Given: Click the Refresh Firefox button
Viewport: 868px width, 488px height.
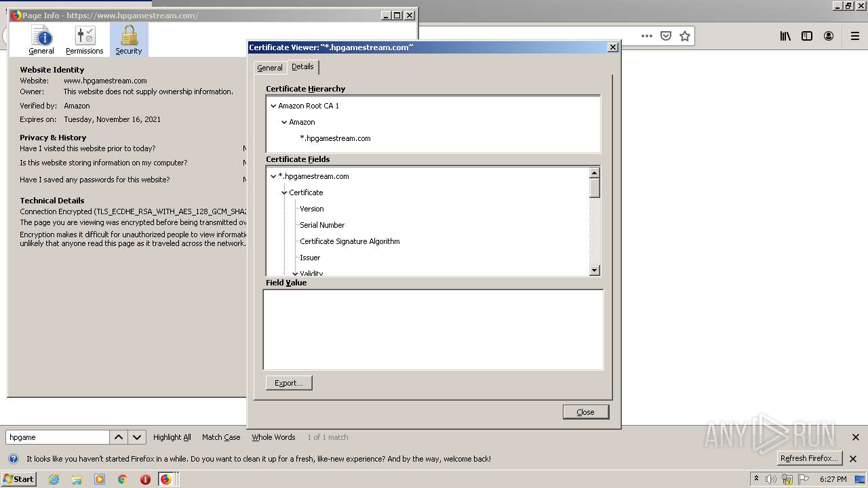Looking at the screenshot, I should (x=810, y=458).
